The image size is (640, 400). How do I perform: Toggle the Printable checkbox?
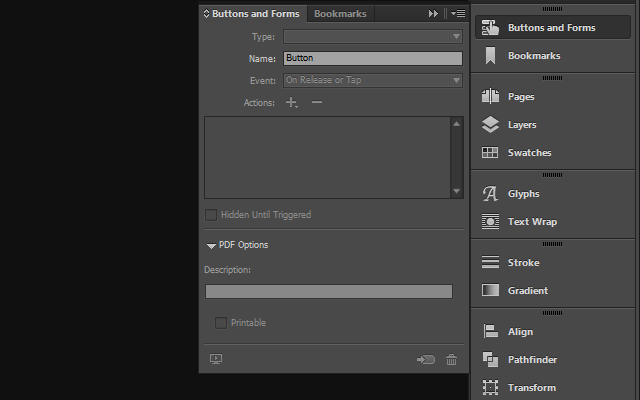(x=221, y=323)
